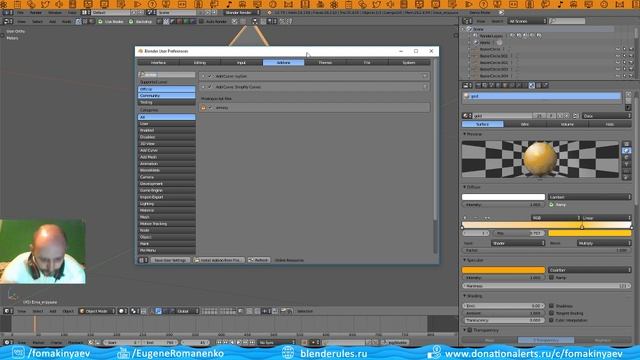The width and height of the screenshot is (640, 360).
Task: Switch to the Editing preferences tab
Action: (x=200, y=62)
